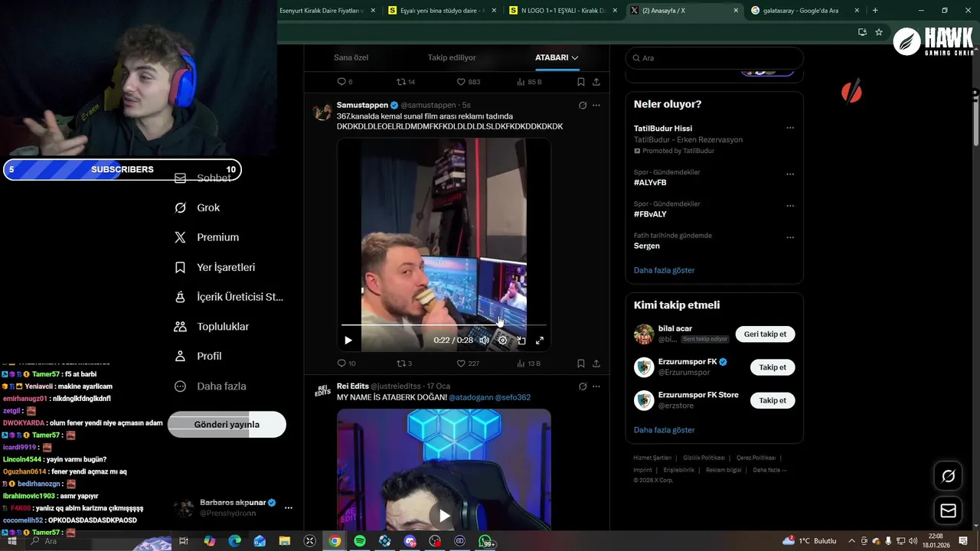View analytics of Samustappen post 13 B

click(x=529, y=364)
